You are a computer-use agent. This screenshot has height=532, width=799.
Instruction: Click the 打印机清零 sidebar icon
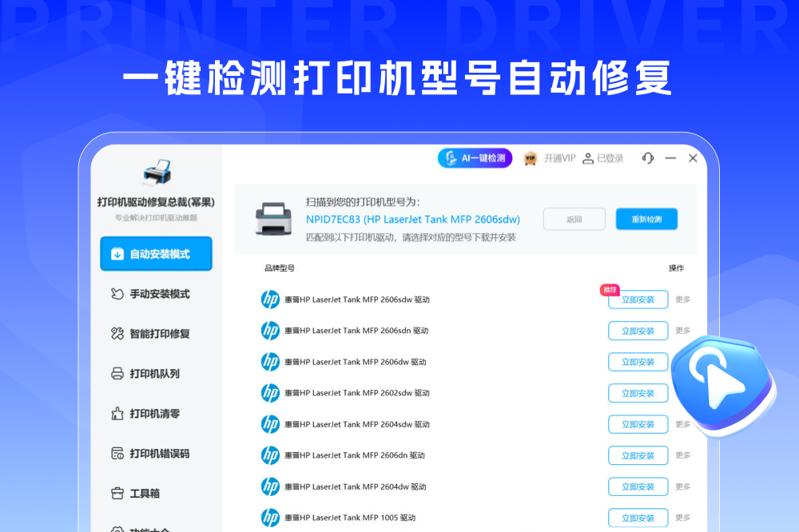[x=117, y=414]
